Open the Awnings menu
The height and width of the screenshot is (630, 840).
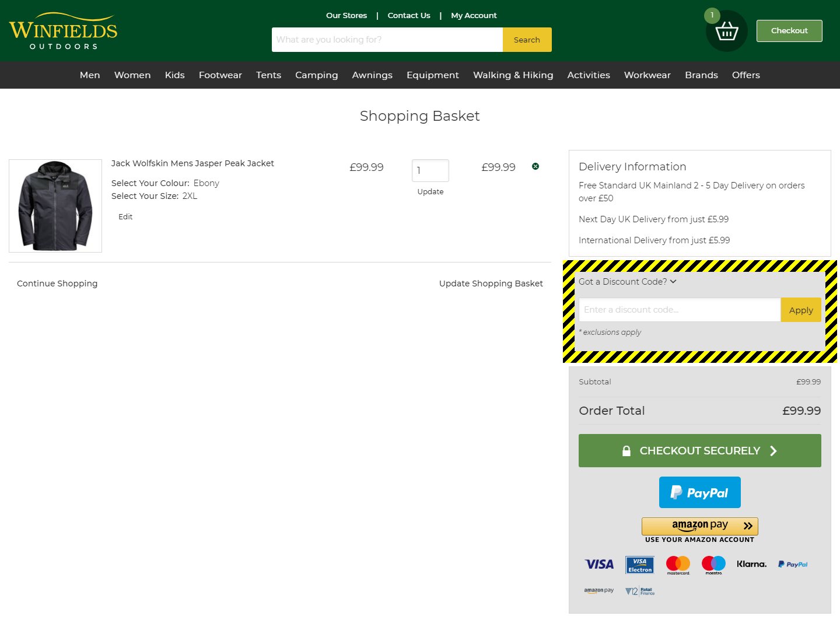tap(372, 75)
